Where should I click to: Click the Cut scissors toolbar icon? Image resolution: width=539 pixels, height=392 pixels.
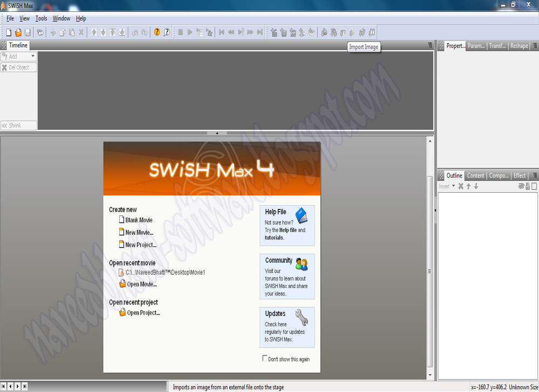point(53,32)
